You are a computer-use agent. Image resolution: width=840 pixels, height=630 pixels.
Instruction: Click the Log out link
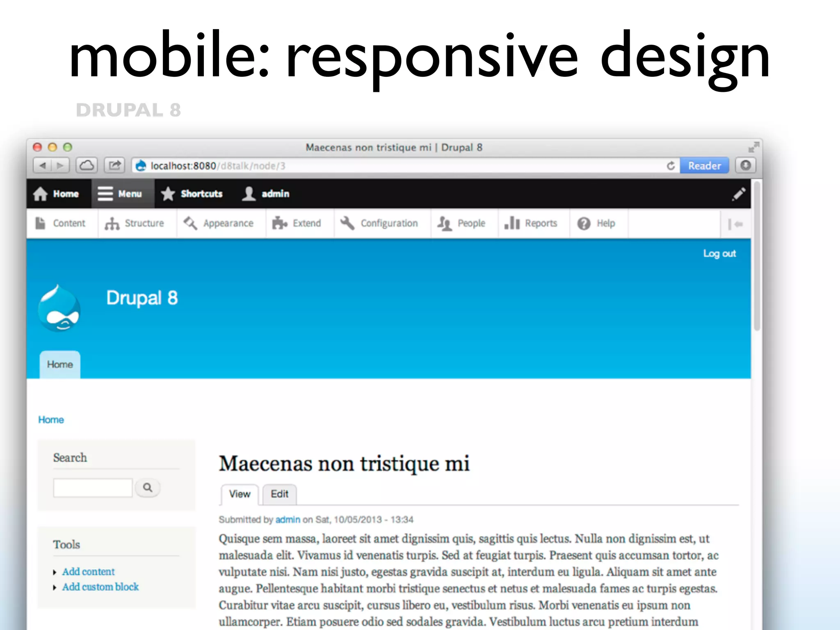[719, 253]
